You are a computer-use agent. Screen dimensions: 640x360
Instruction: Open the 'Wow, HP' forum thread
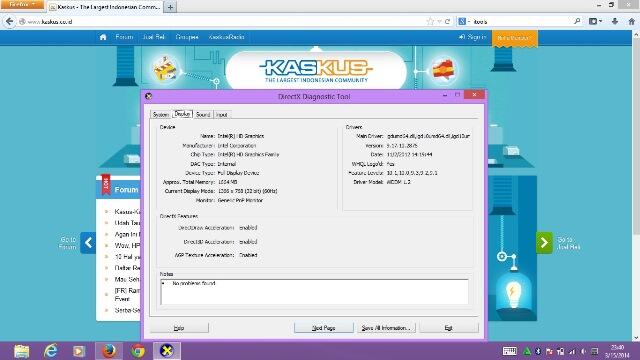[127, 245]
